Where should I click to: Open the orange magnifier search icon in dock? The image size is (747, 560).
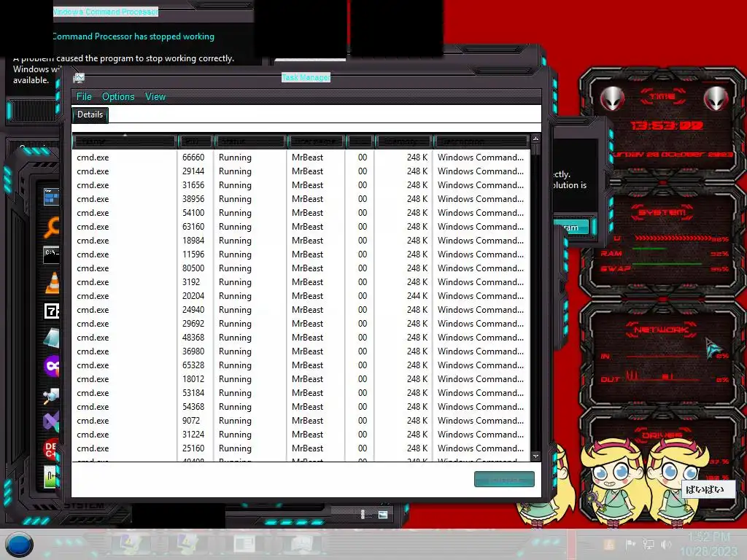pyautogui.click(x=52, y=227)
